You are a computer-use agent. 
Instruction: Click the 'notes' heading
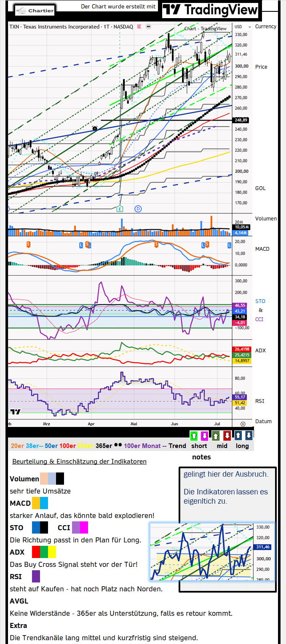pyautogui.click(x=201, y=457)
